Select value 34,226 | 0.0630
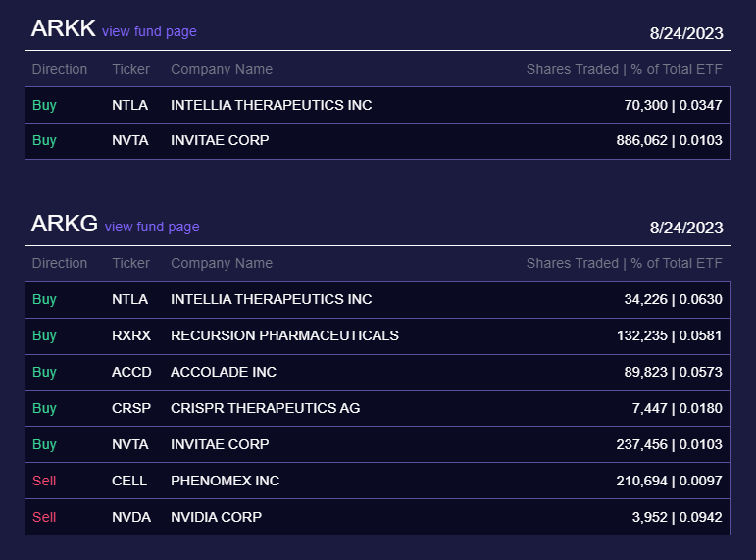This screenshot has height=560, width=756. [x=673, y=299]
